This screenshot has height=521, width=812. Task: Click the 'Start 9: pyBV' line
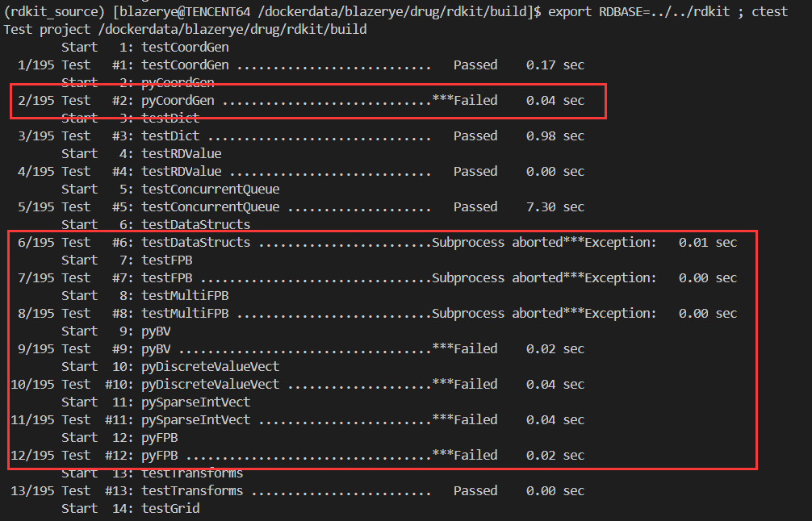(x=116, y=331)
